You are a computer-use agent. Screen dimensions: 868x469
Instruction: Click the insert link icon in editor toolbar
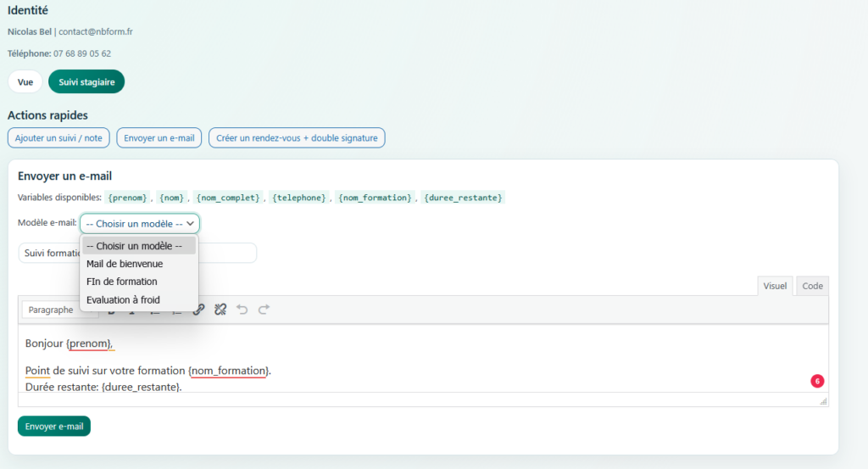coord(199,310)
